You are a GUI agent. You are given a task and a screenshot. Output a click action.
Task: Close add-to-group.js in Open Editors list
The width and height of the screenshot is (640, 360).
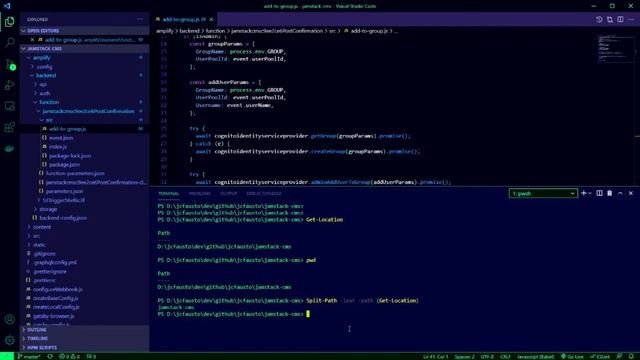pyautogui.click(x=32, y=40)
